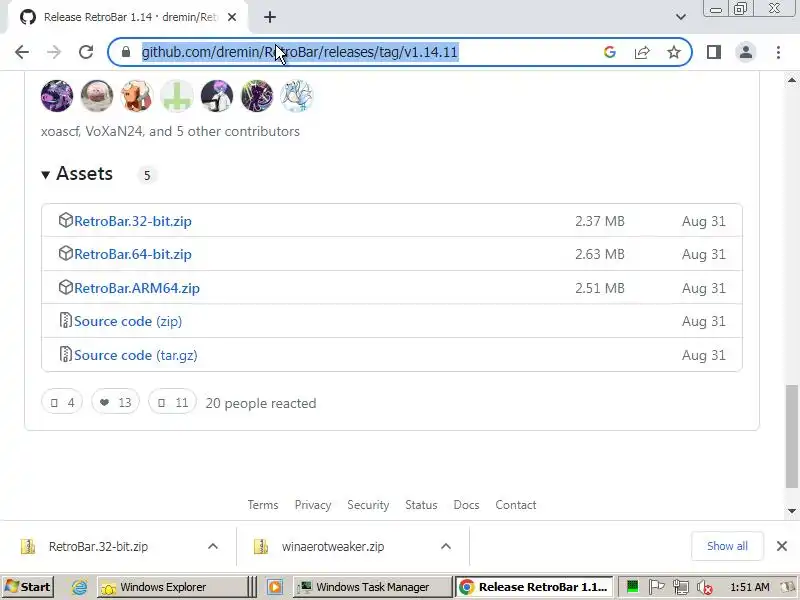Viewport: 800px width, 600px height.
Task: Open the tab search chevron
Action: [x=681, y=17]
